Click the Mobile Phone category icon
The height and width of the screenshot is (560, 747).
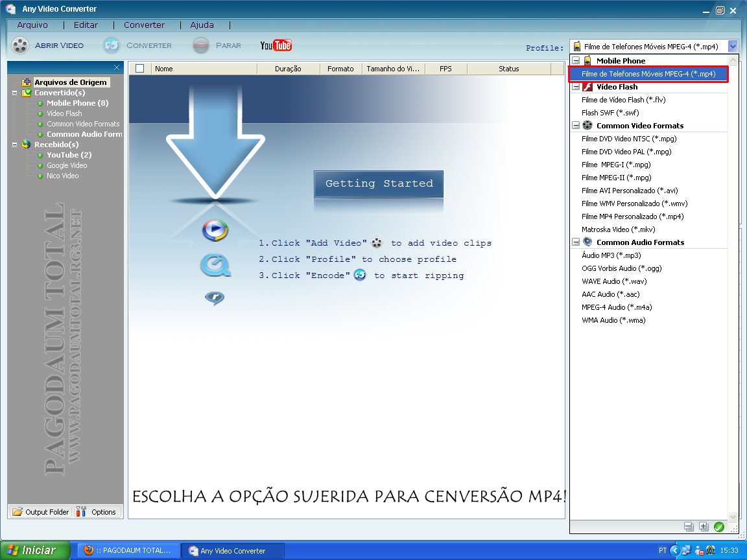pyautogui.click(x=587, y=60)
